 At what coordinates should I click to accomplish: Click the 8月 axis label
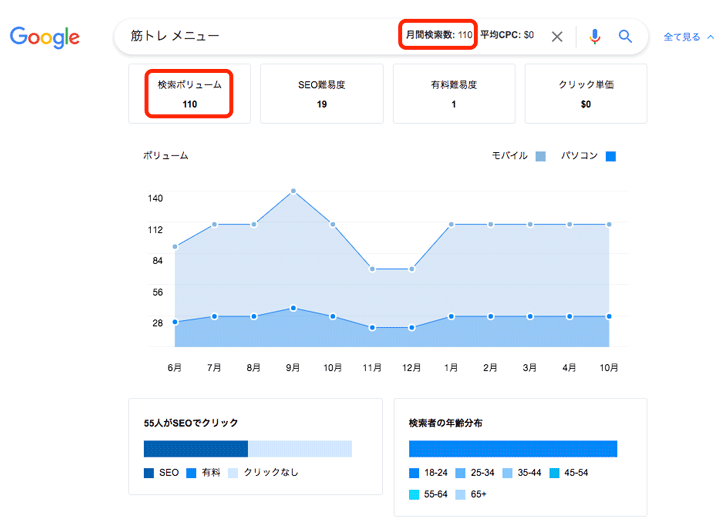point(254,368)
